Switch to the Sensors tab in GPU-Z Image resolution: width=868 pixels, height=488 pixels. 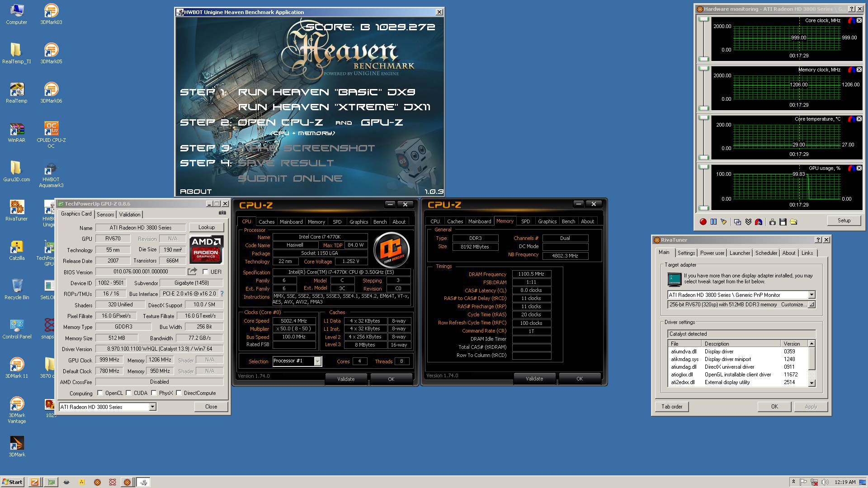click(x=105, y=215)
